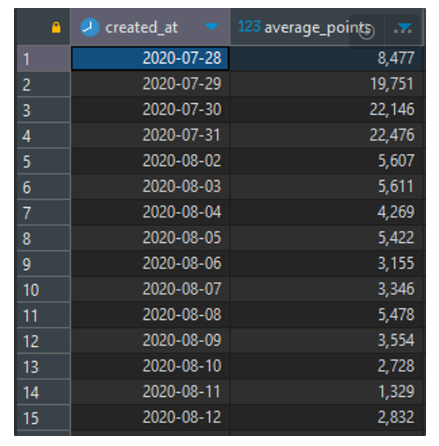Click the date cell 2020-08-10
This screenshot has height=446, width=439.
[150, 366]
